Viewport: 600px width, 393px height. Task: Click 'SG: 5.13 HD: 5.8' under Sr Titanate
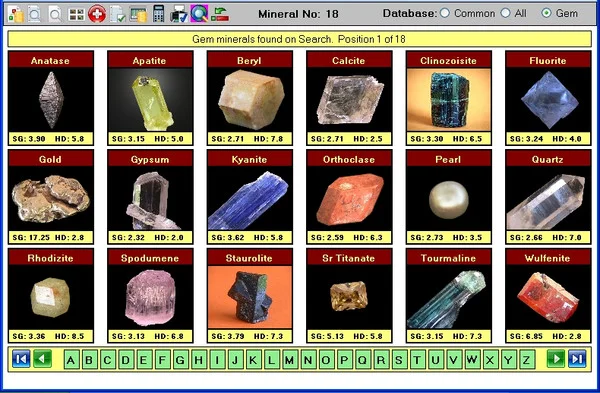(347, 336)
